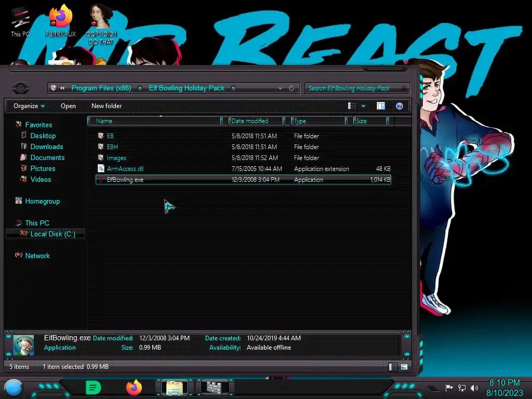The image size is (532, 399).
Task: Click Date modified value in details pane
Action: [x=164, y=338]
